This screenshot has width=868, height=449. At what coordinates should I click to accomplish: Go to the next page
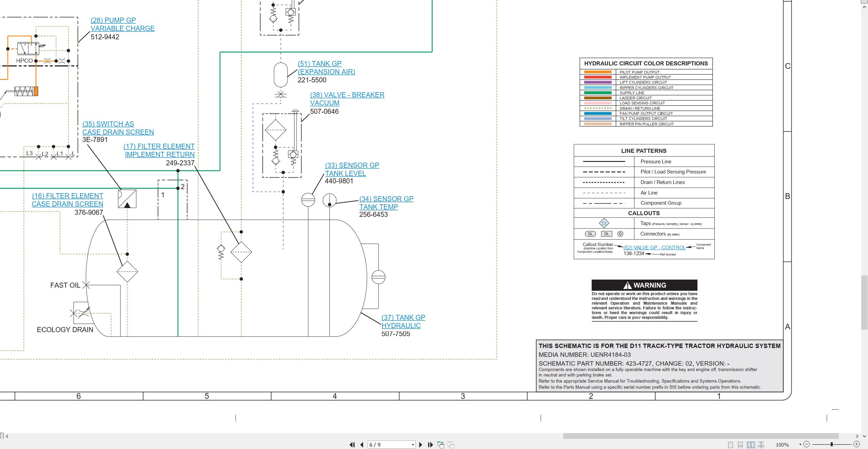[421, 445]
